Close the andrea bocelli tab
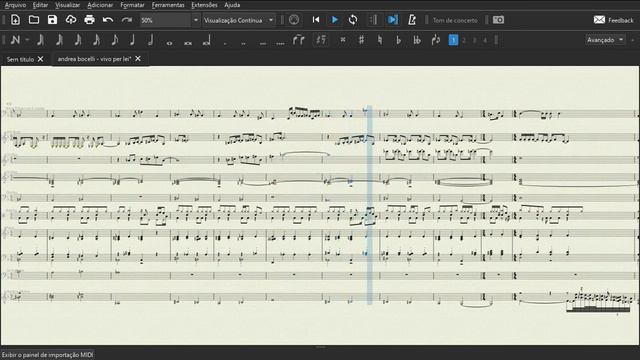Viewport: 640px width, 360px height. pos(138,59)
